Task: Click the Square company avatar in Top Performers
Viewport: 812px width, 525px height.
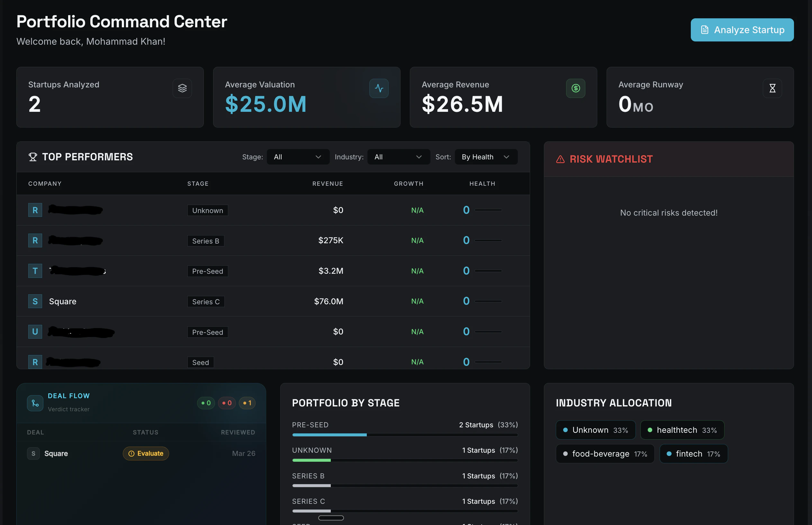Action: (35, 301)
